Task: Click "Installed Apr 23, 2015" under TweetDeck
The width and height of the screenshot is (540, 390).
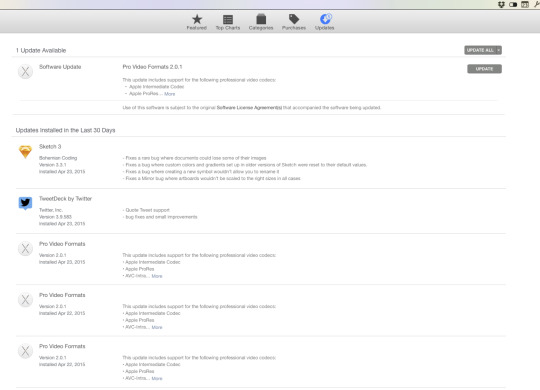Action: point(62,224)
